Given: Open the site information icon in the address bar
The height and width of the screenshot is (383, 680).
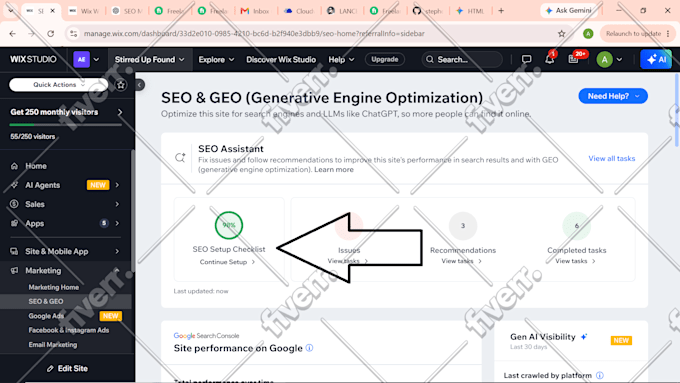Looking at the screenshot, I should pos(73,33).
